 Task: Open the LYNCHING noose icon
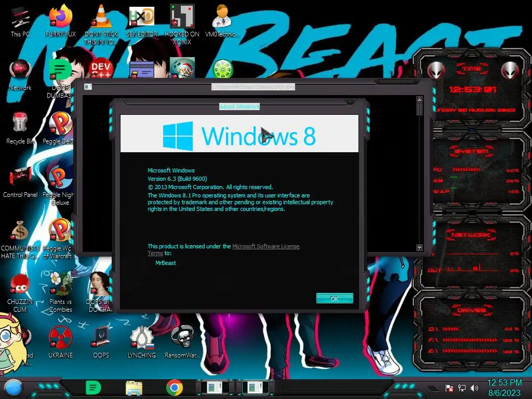click(142, 342)
